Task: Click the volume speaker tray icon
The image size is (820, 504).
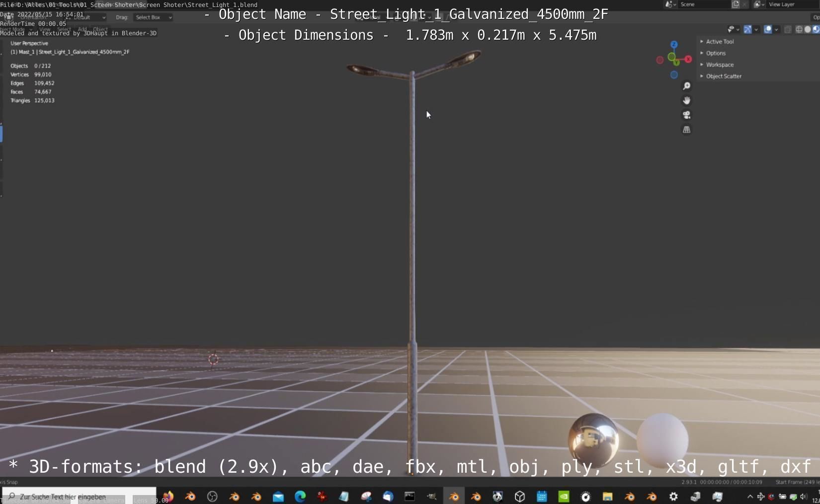Action: click(x=804, y=496)
